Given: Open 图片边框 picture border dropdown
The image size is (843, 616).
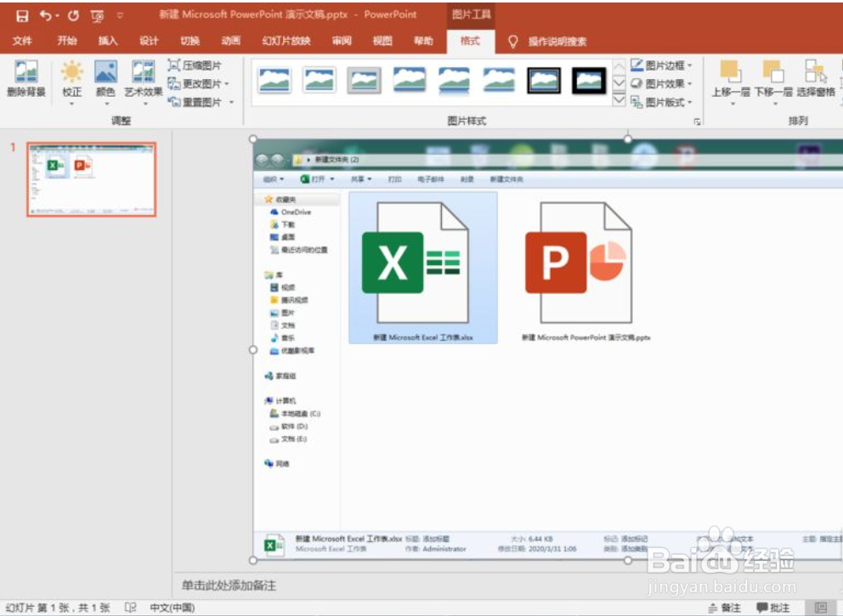Looking at the screenshot, I should click(662, 65).
